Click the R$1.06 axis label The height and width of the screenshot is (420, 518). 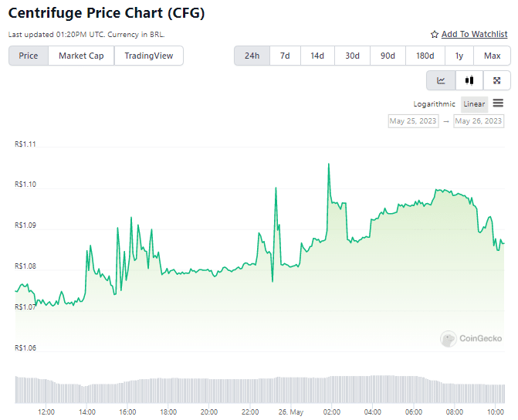(25, 348)
